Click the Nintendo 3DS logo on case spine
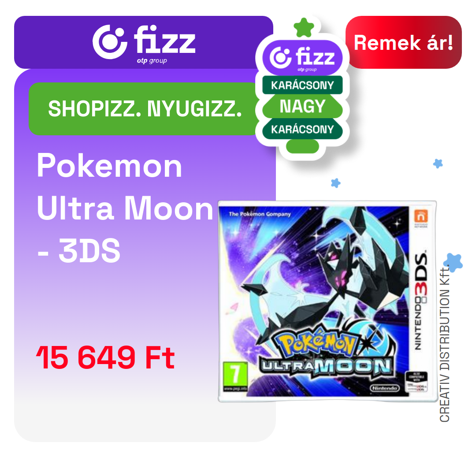 click(421, 300)
